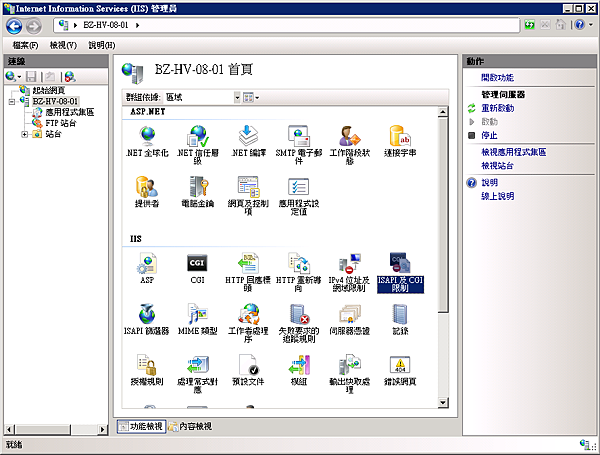Image resolution: width=600 pixels, height=455 pixels.
Task: Click connections pane right scroll arrow
Action: point(102,429)
